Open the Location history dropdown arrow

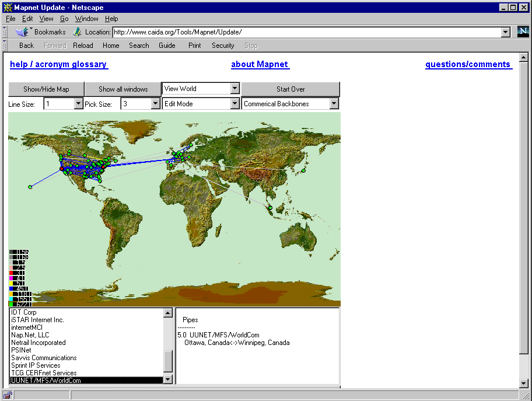click(506, 32)
